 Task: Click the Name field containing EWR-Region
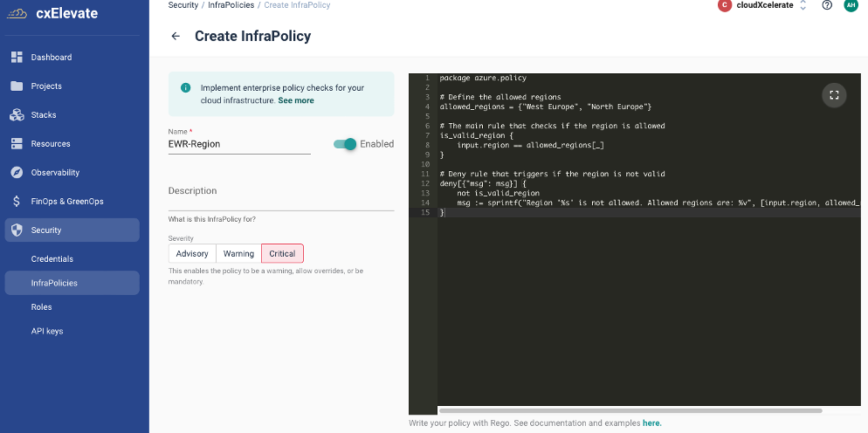tap(239, 144)
